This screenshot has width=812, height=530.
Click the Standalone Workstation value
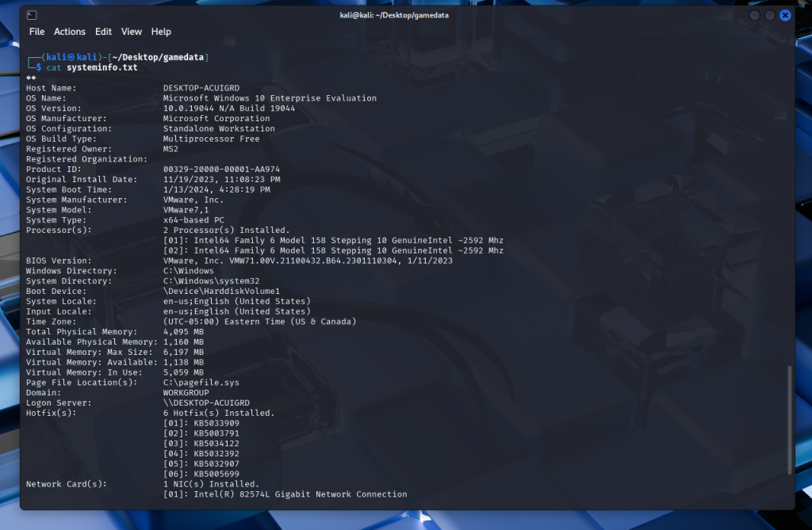click(x=219, y=128)
